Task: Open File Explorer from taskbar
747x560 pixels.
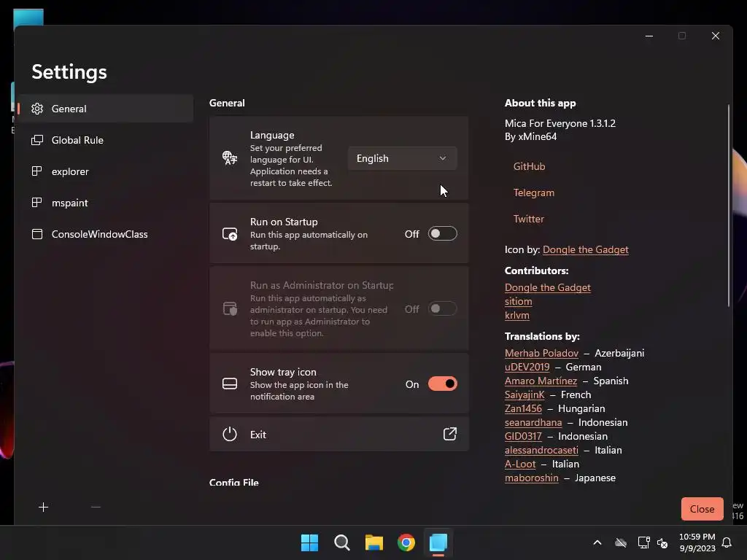Action: pos(374,542)
